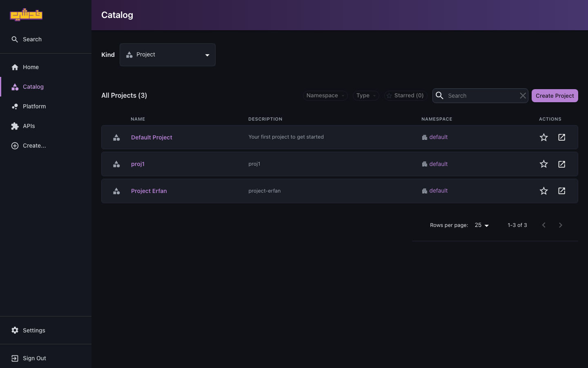
Task: Open Search in the sidebar
Action: [46, 39]
